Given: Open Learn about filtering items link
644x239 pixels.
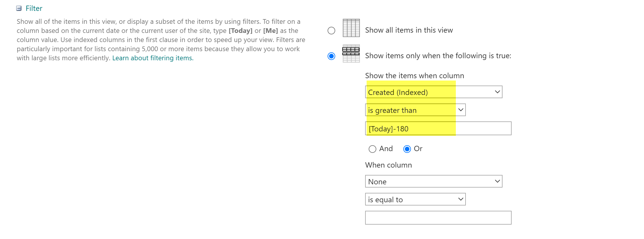Looking at the screenshot, I should coord(153,58).
